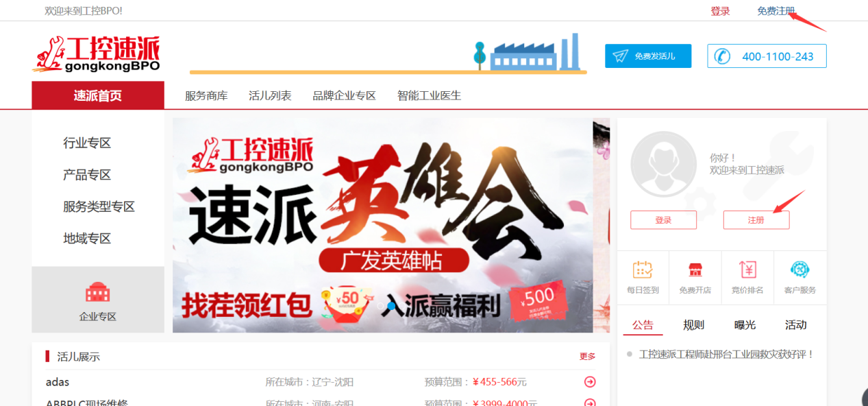Open 智能工业医生 menu item
The width and height of the screenshot is (868, 406).
coord(430,95)
